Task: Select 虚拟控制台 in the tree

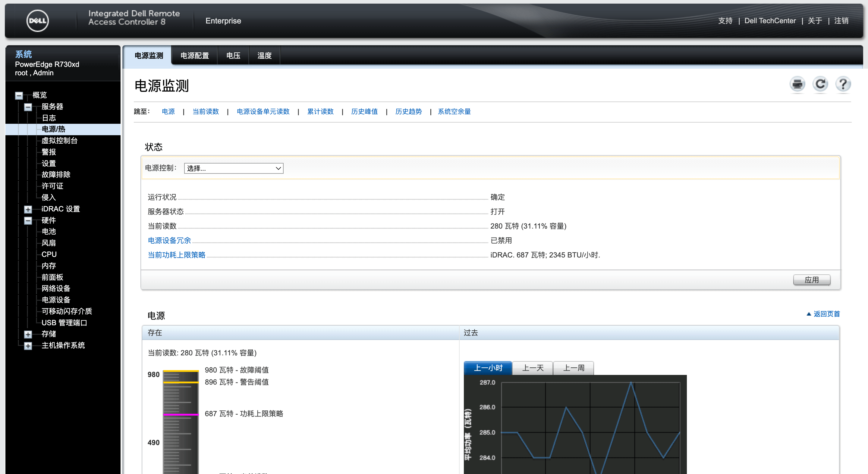Action: [x=59, y=141]
